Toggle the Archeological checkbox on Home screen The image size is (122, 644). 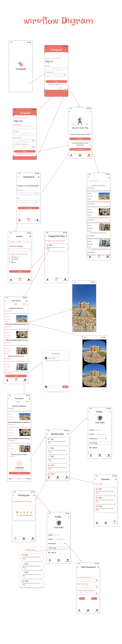tap(10, 259)
